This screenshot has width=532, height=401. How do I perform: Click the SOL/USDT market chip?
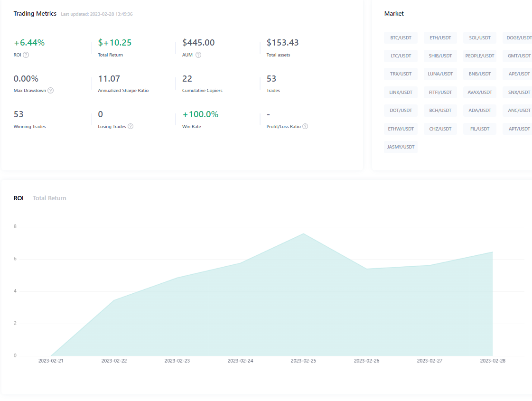480,37
